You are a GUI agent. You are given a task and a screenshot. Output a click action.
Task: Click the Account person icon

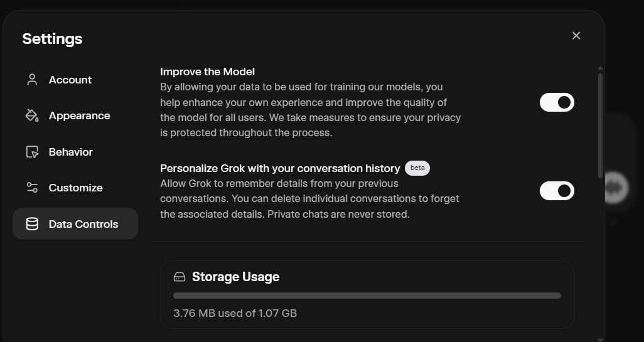point(32,80)
